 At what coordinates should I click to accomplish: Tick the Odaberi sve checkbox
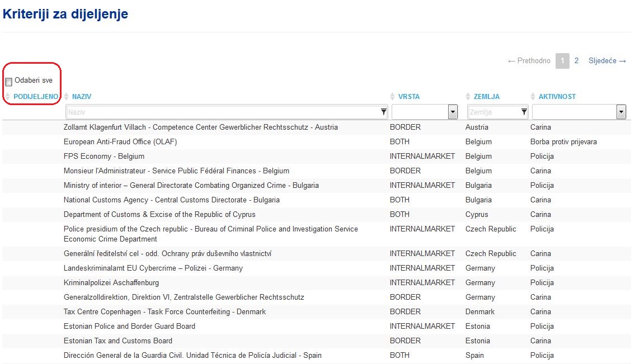(x=8, y=82)
